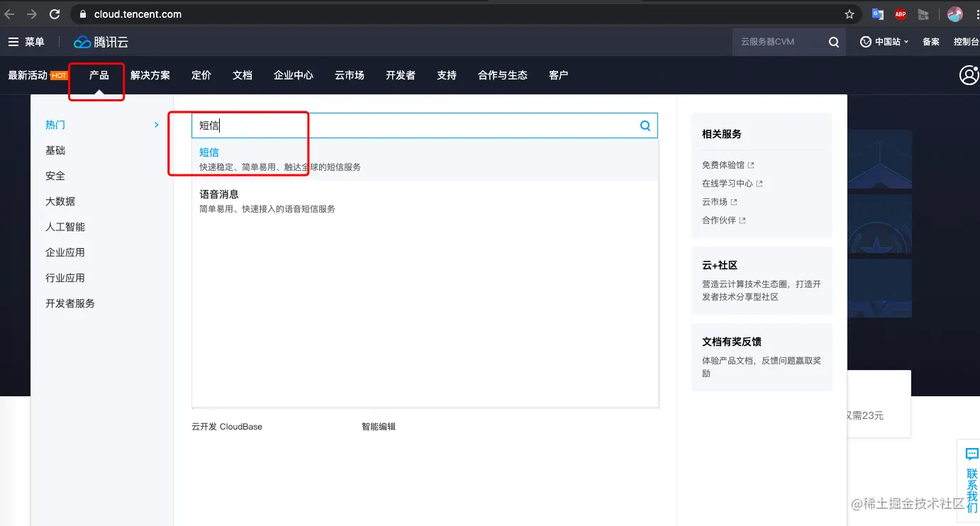Open the 企业中心 nav item
Image resolution: width=980 pixels, height=526 pixels.
tap(294, 75)
